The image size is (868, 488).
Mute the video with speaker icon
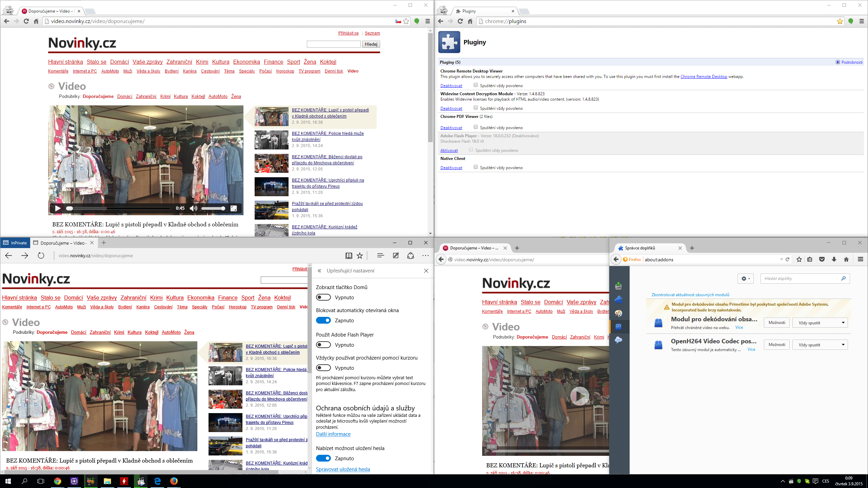coord(193,208)
